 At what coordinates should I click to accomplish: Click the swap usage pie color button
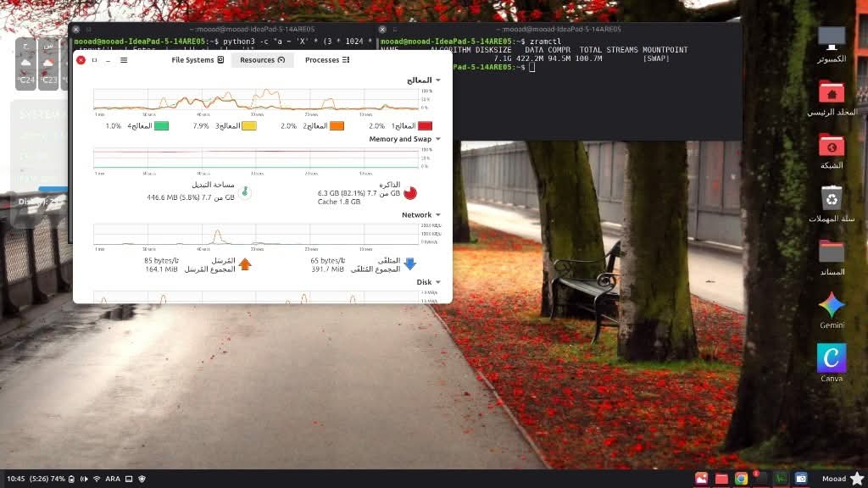coord(245,192)
